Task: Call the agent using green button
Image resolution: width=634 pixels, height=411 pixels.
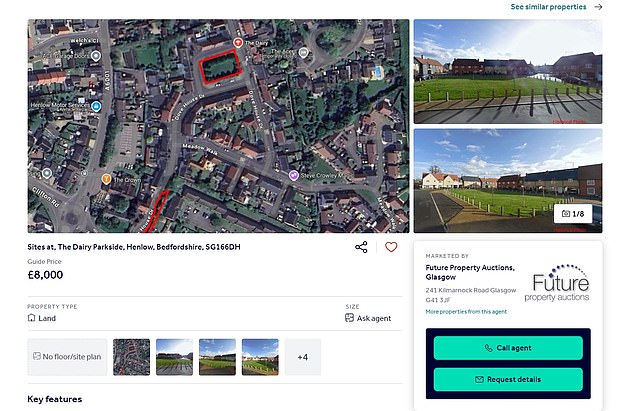Action: 508,348
